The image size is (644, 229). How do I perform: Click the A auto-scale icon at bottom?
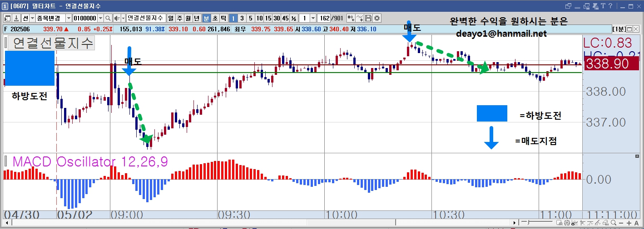pos(636,223)
